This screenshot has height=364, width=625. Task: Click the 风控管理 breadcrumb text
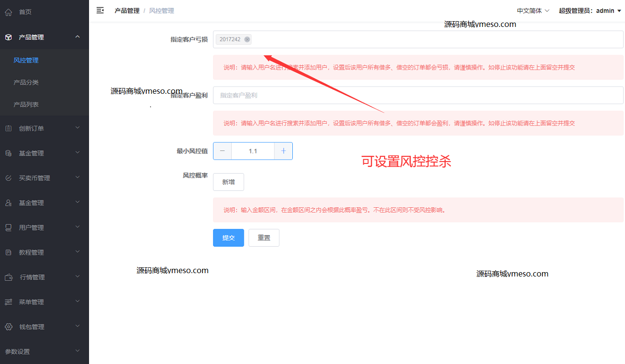(x=162, y=11)
